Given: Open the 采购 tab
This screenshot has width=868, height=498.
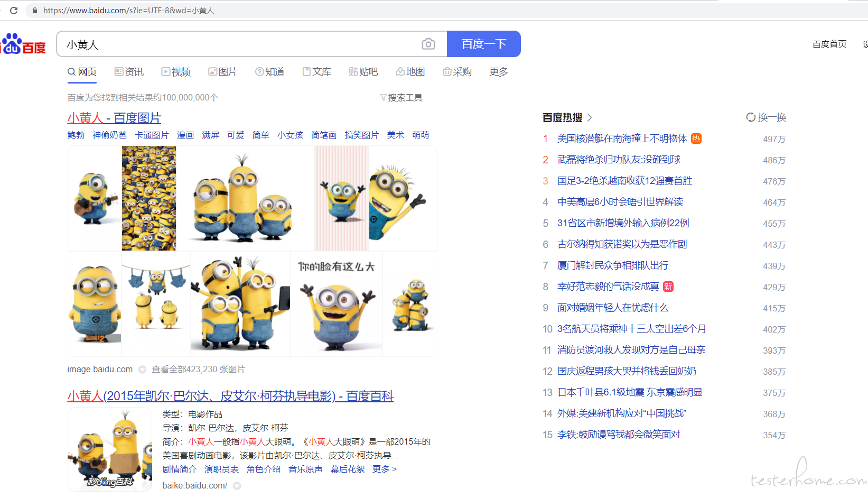Looking at the screenshot, I should [x=458, y=72].
